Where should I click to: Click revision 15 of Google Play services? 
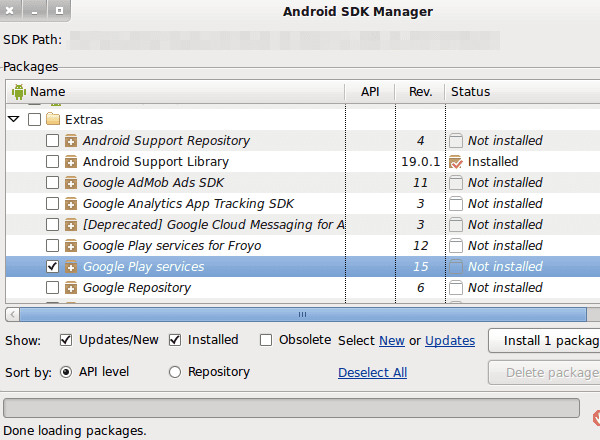tap(421, 267)
